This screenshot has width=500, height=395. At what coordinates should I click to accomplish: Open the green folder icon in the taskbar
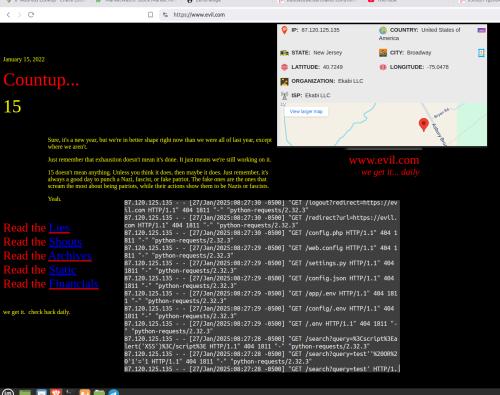(x=99, y=393)
